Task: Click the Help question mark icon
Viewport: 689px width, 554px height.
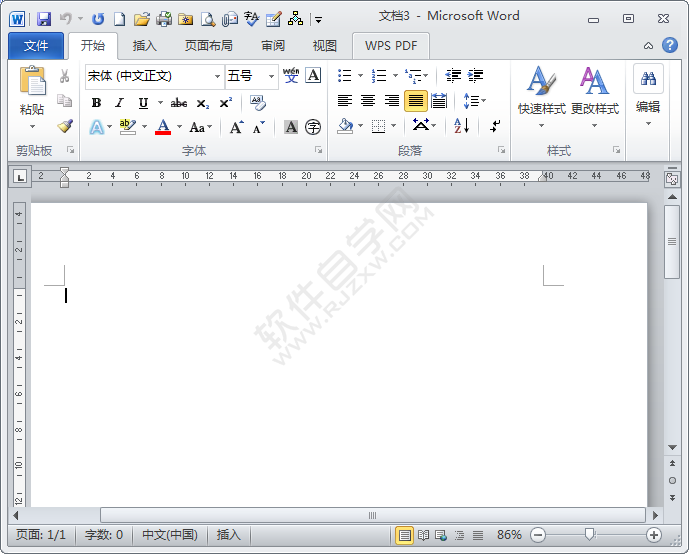Action: point(670,45)
